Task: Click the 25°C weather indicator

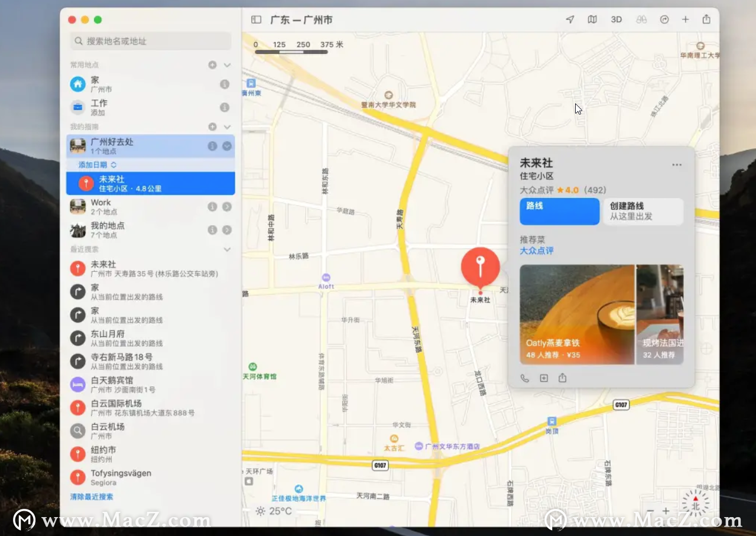Action: (274, 511)
